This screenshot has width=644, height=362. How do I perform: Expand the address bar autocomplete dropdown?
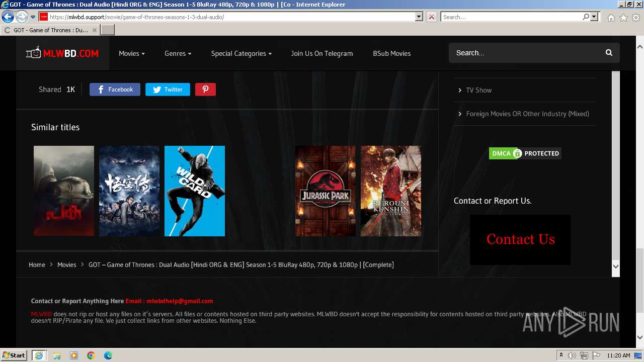[419, 17]
